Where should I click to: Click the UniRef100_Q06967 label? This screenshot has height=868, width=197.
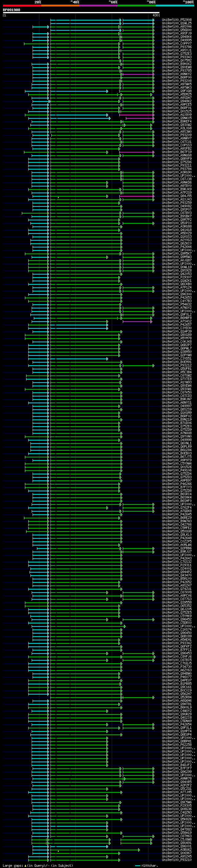pyautogui.click(x=177, y=853)
